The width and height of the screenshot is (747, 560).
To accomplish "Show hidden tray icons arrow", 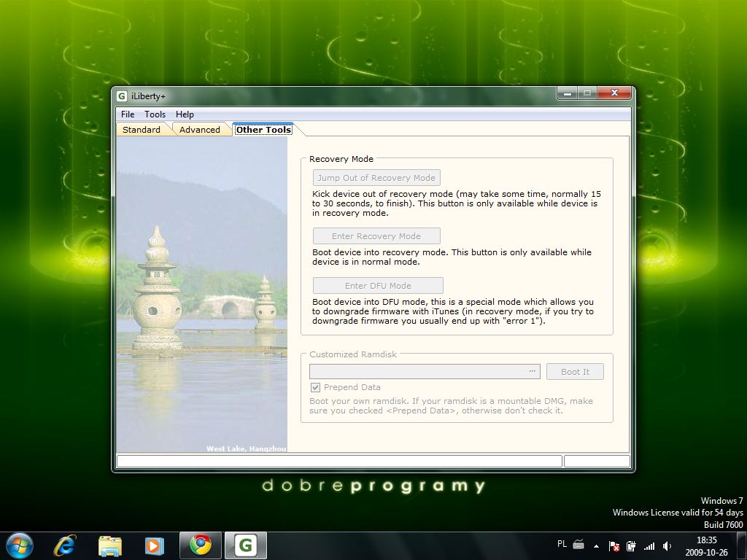I will [x=596, y=545].
